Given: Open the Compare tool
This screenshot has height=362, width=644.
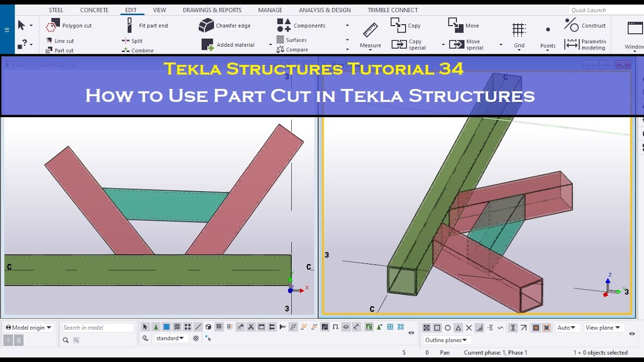Looking at the screenshot, I should click(292, 49).
